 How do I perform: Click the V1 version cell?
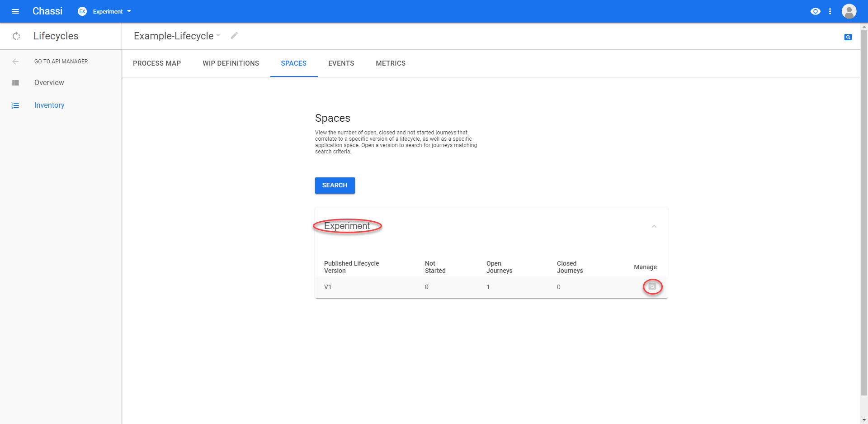(x=328, y=287)
